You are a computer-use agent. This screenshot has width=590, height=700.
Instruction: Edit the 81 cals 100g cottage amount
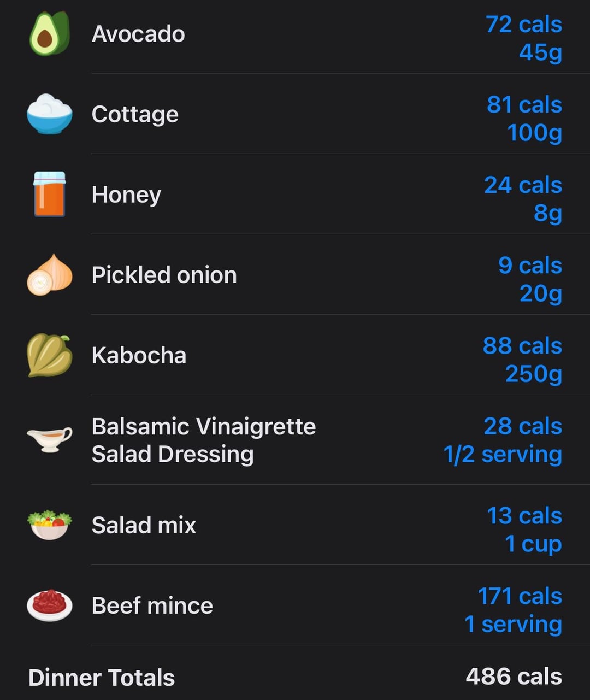click(x=524, y=119)
